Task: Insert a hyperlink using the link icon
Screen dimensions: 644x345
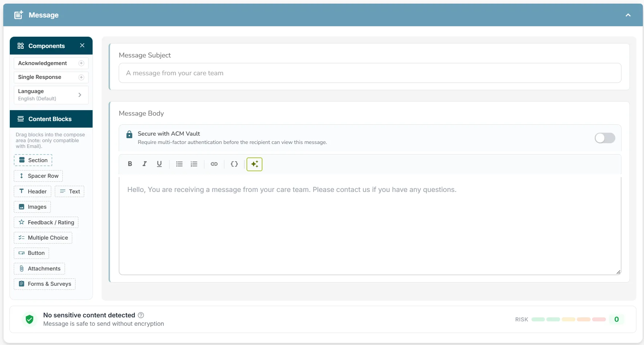Action: [x=214, y=164]
